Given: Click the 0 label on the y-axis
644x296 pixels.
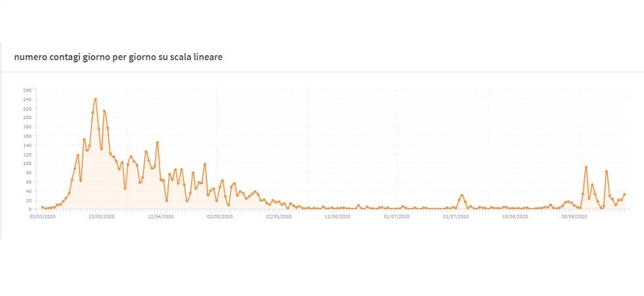Looking at the screenshot, I should 30,209.
